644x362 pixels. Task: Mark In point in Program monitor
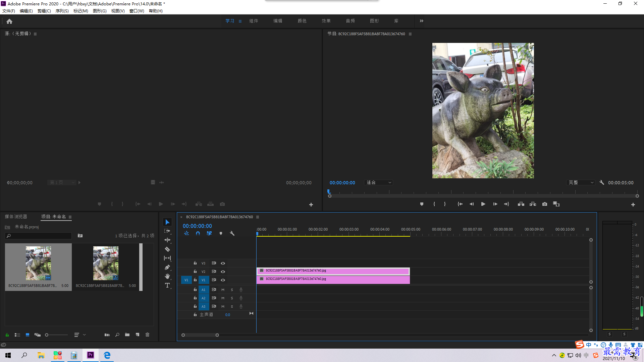point(434,204)
